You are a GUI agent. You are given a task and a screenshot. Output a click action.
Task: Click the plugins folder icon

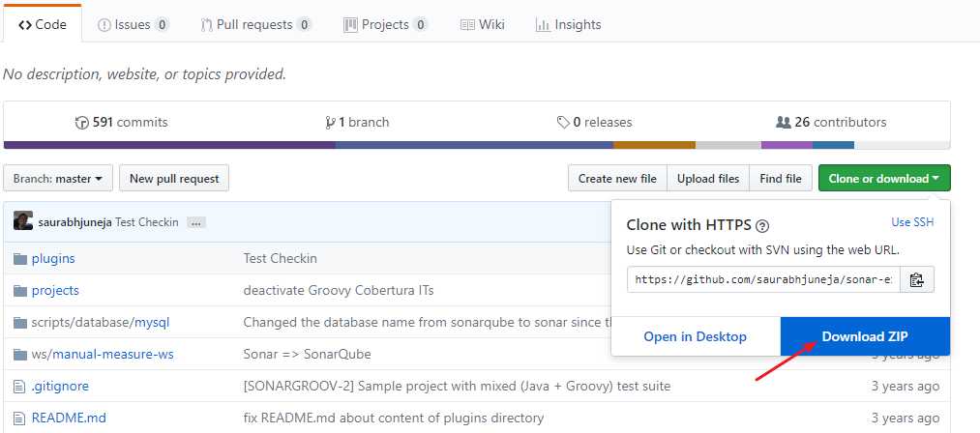click(x=21, y=258)
